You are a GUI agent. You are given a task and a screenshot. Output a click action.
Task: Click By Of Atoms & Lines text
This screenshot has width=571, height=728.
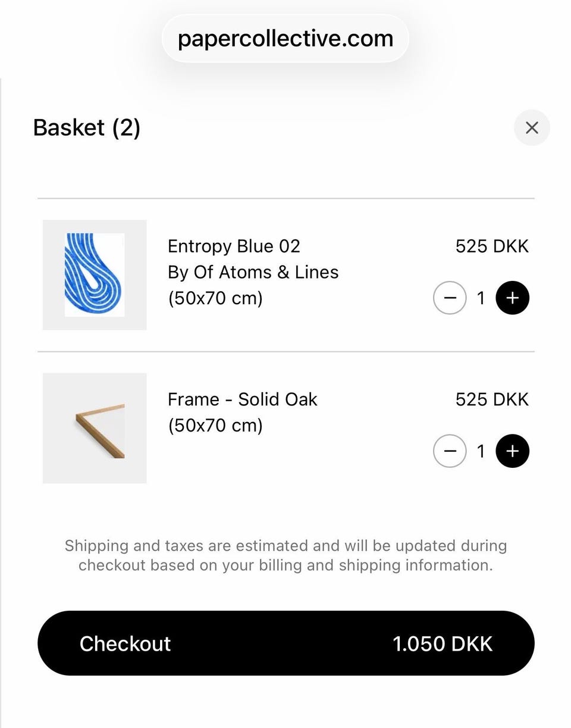click(x=253, y=272)
